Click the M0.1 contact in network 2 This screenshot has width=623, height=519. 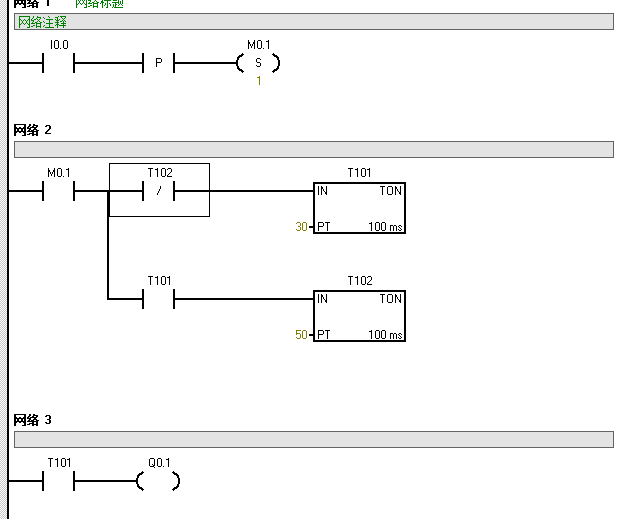58,191
